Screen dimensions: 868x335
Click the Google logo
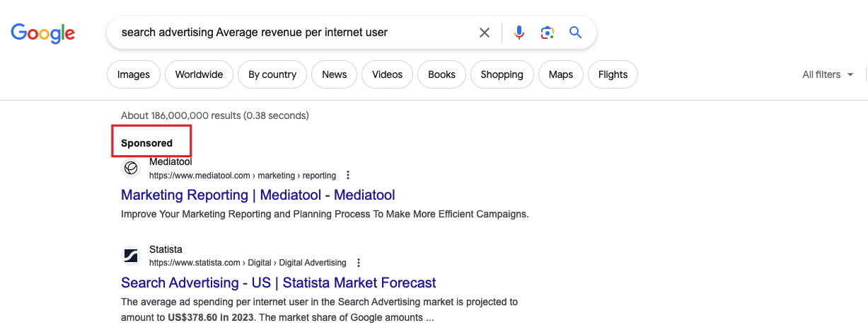(42, 33)
